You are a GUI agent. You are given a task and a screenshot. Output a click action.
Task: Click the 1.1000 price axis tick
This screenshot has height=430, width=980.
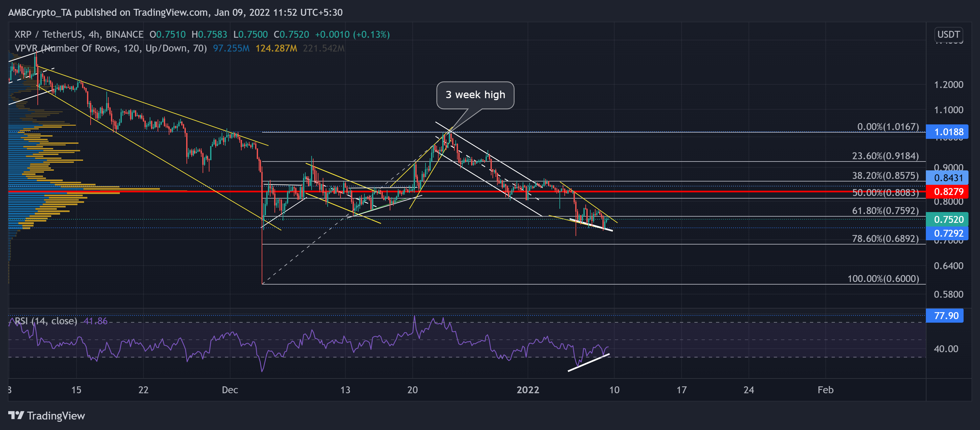[x=948, y=110]
